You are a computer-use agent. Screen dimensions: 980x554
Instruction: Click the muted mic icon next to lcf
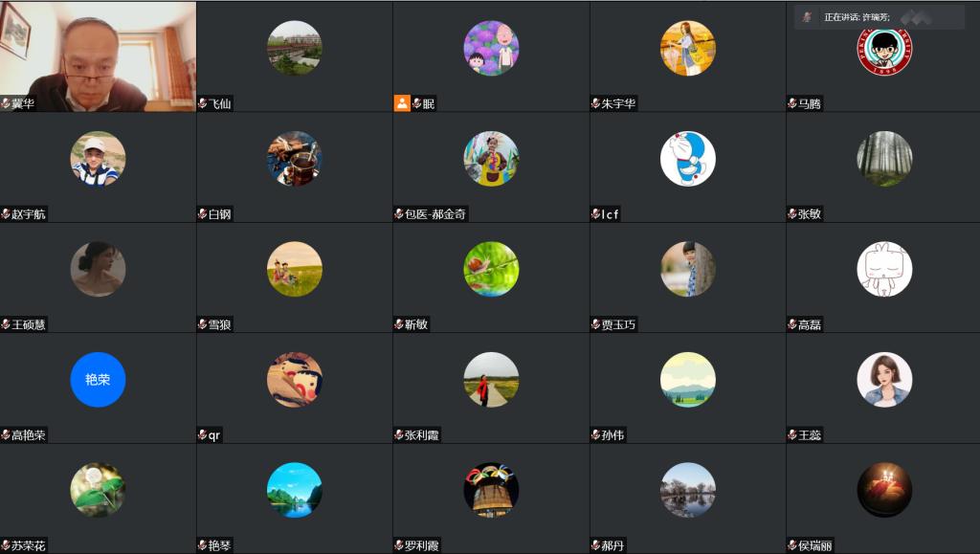(595, 214)
